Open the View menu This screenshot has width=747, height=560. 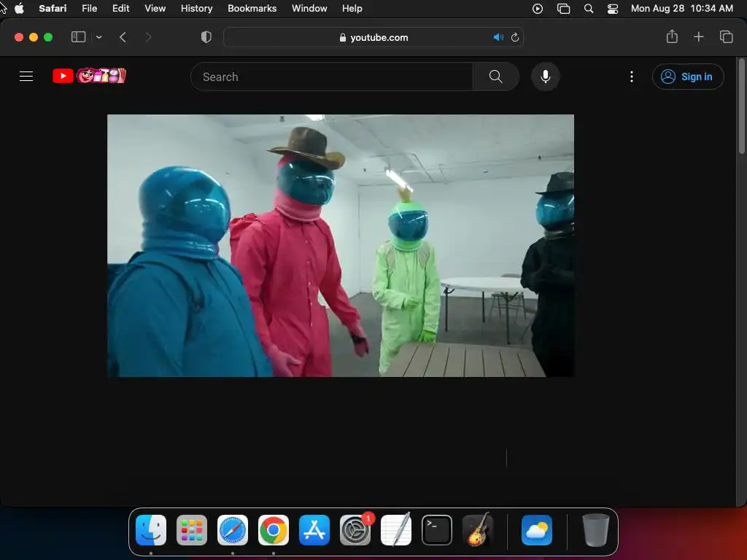click(x=155, y=8)
